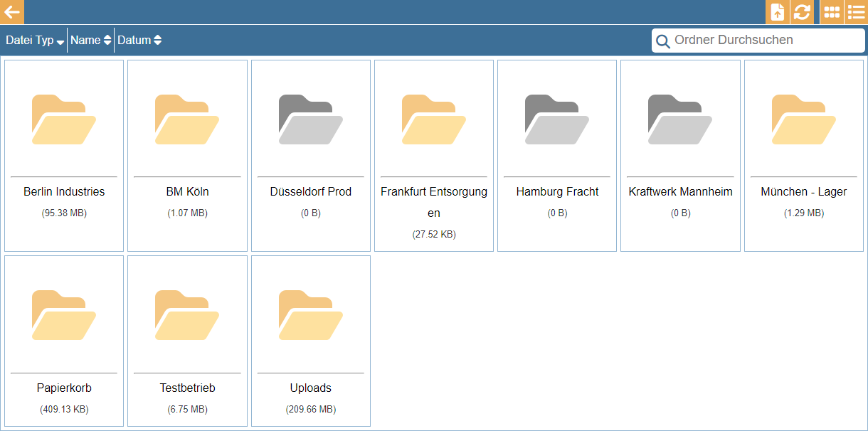Open the grey Düsseldorf Prod folder
The height and width of the screenshot is (431, 868).
pos(311,119)
